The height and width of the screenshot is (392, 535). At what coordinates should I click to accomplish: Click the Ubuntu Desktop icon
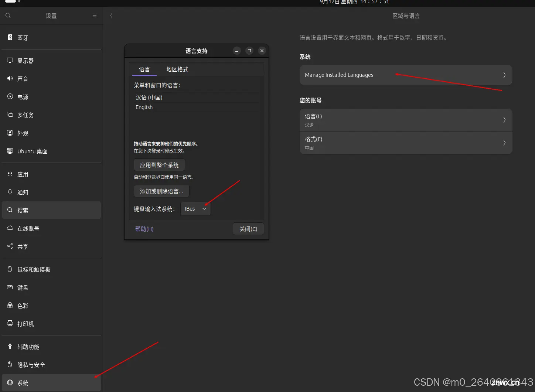point(10,151)
